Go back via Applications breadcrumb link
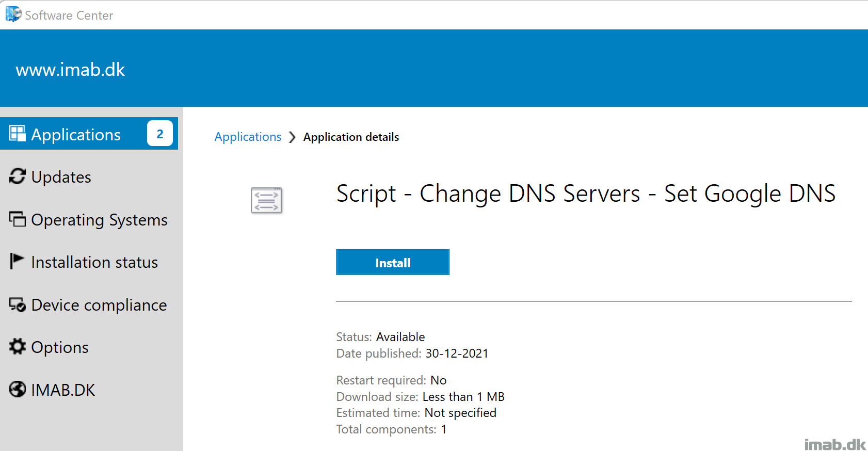Viewport: 868px width, 451px height. tap(248, 137)
